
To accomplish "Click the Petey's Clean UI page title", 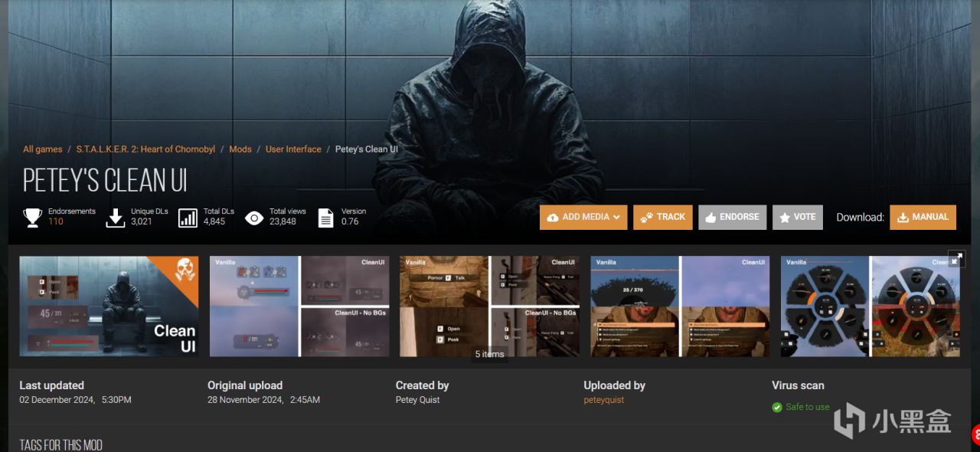I will pos(105,181).
